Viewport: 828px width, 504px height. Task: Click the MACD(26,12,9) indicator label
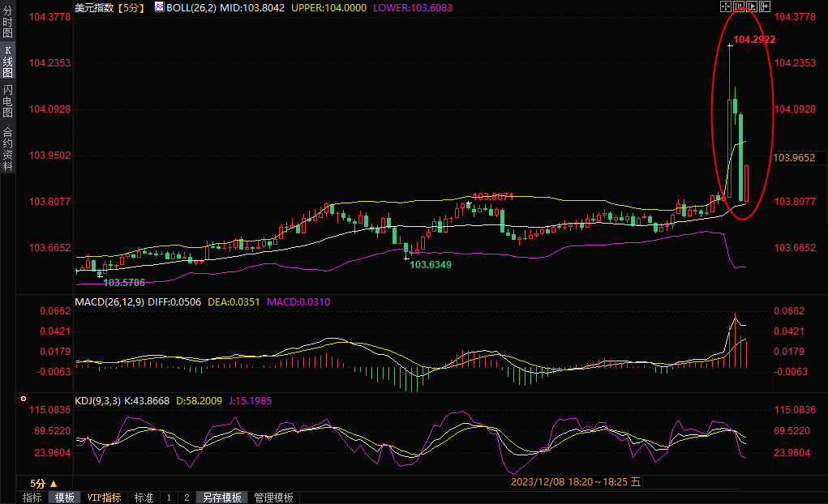pos(109,302)
